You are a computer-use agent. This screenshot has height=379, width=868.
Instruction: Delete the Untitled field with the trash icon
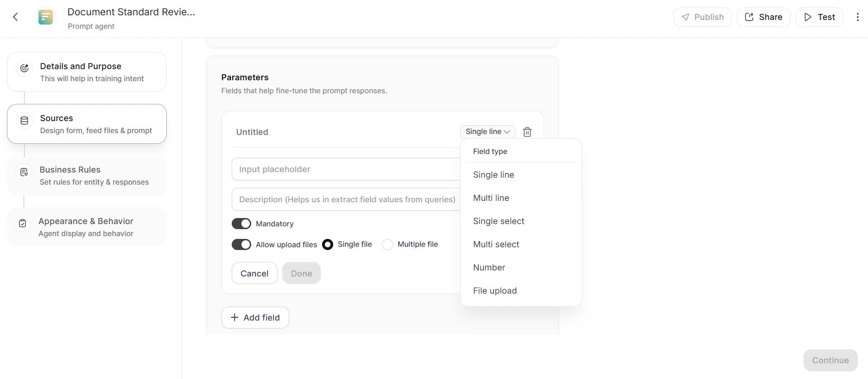tap(527, 132)
